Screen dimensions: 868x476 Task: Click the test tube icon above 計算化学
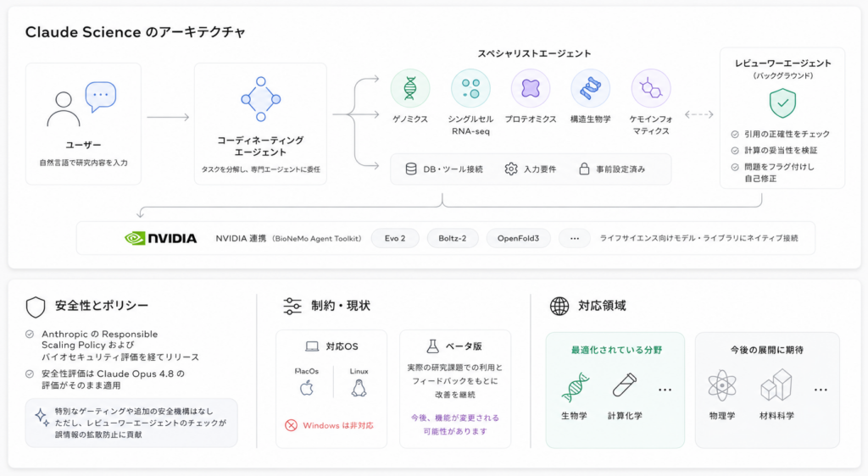[625, 385]
